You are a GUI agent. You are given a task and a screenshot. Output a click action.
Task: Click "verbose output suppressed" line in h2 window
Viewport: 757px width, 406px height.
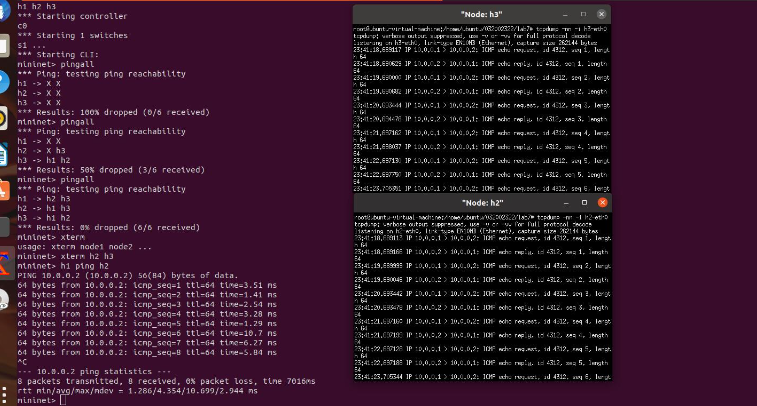coord(473,224)
